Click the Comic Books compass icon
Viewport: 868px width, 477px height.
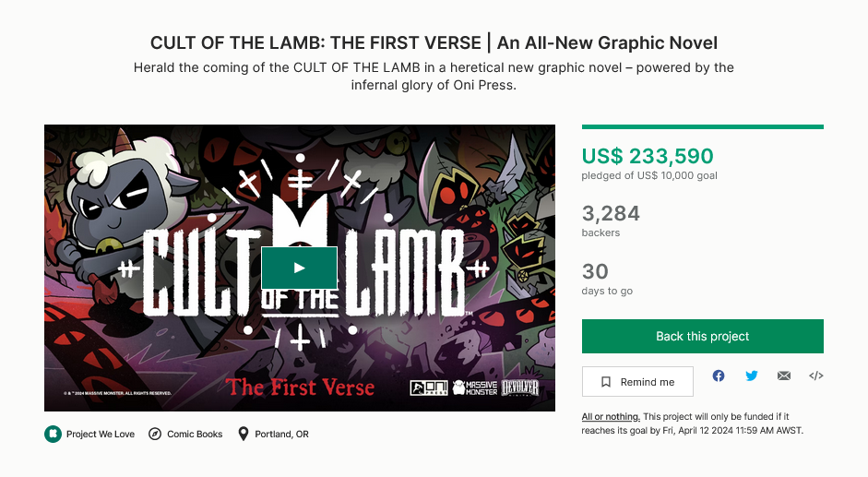(155, 434)
